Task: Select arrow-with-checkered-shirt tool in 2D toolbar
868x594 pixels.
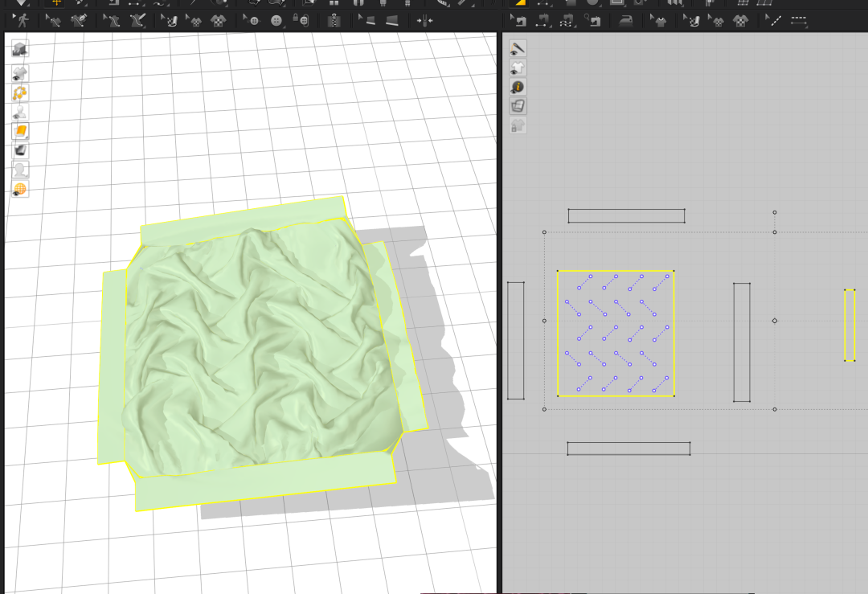Action: [x=716, y=21]
